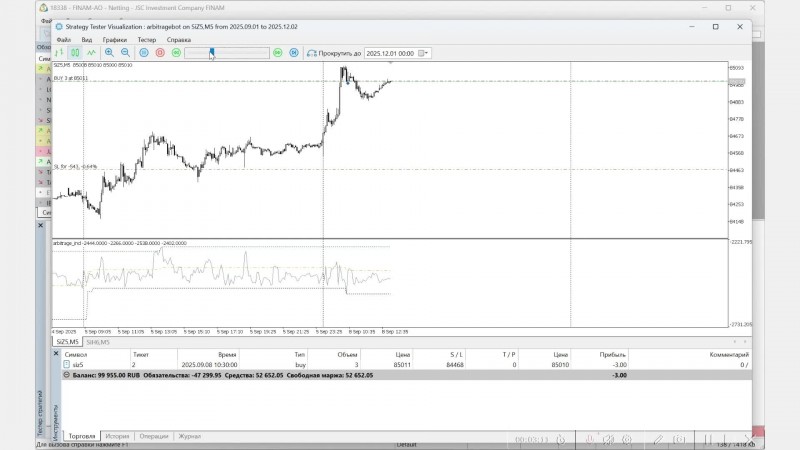The image size is (800, 450).
Task: Select the Торговля tab
Action: pos(82,436)
